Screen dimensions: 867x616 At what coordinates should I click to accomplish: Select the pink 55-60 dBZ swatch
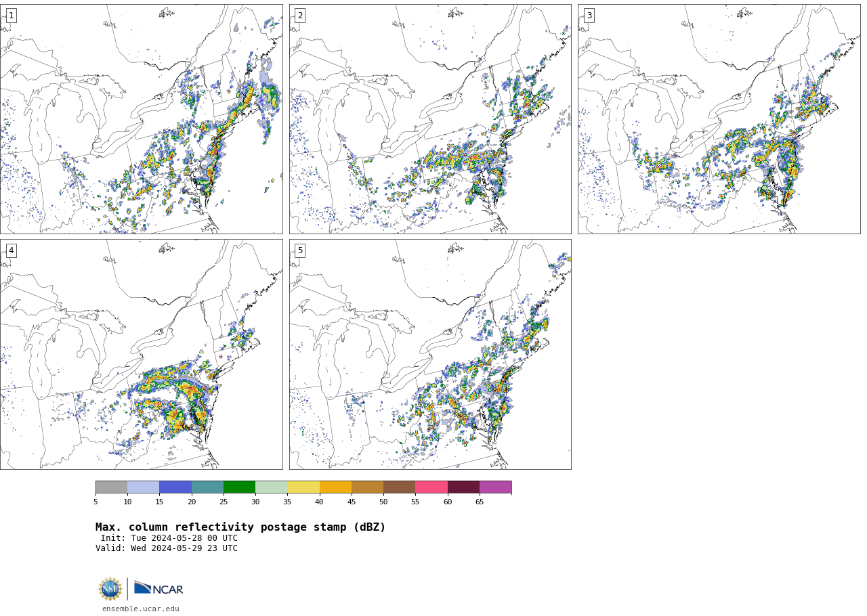pyautogui.click(x=431, y=487)
